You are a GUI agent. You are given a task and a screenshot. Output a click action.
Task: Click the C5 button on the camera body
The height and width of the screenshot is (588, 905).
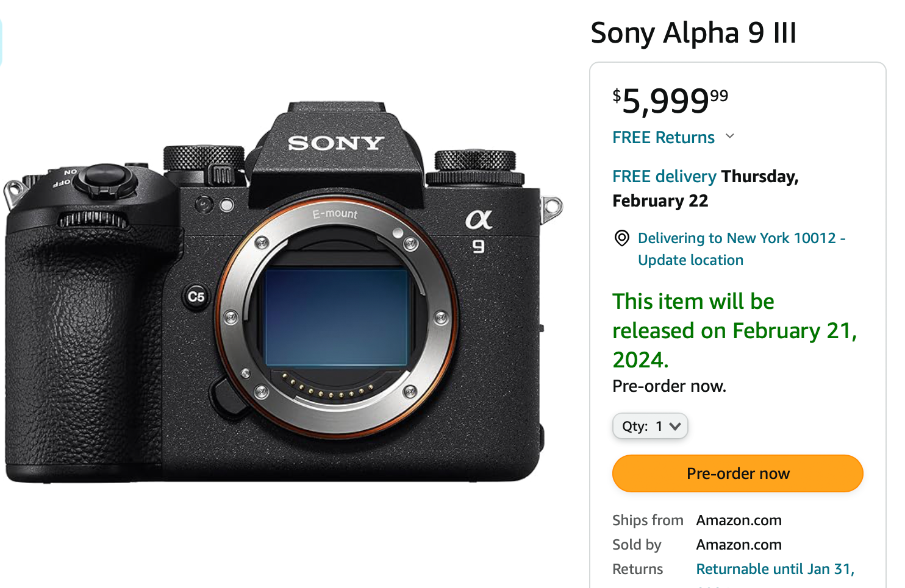(196, 296)
